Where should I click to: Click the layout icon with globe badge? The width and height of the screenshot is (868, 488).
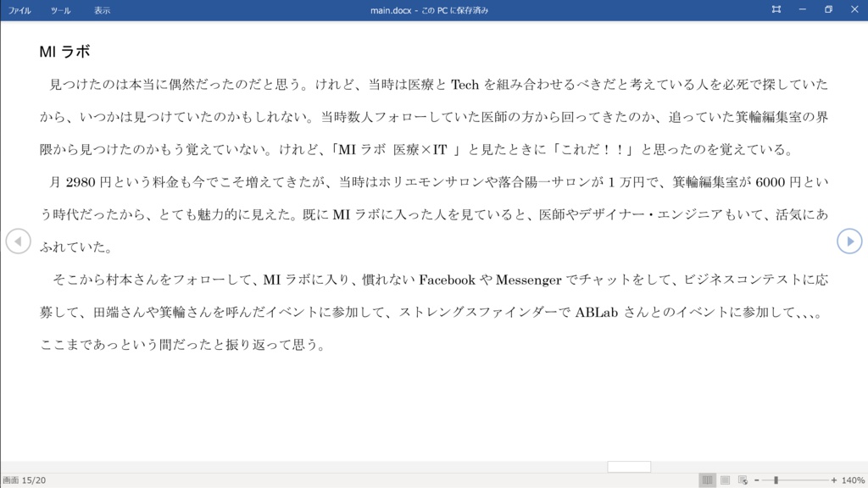[x=743, y=480]
